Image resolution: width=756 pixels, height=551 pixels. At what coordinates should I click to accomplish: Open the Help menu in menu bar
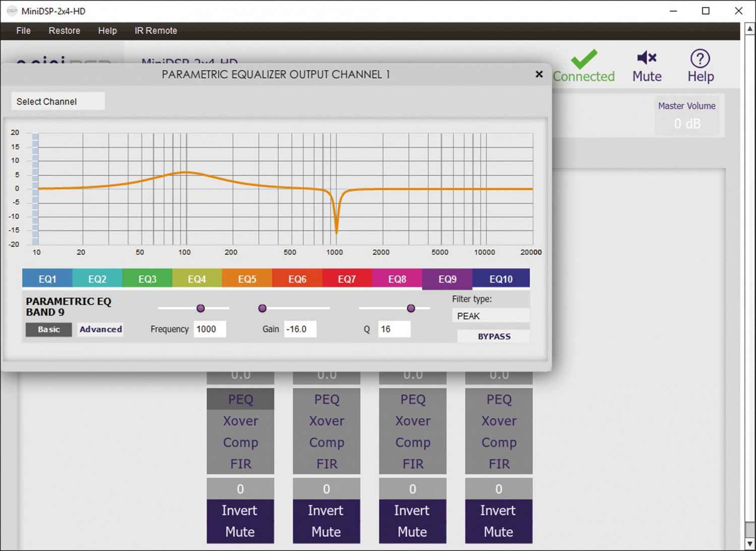107,31
